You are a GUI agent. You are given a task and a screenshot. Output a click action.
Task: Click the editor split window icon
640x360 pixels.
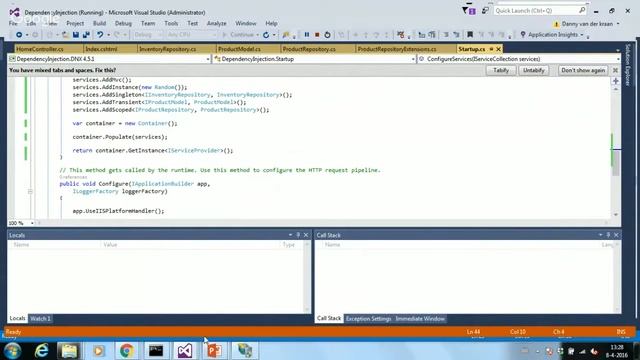pyautogui.click(x=616, y=81)
